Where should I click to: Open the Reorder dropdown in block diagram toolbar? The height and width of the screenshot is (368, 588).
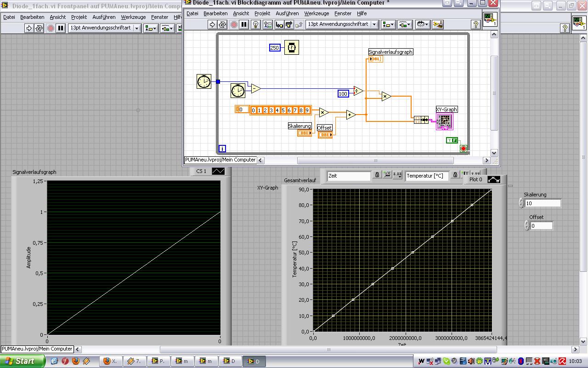pyautogui.click(x=422, y=24)
